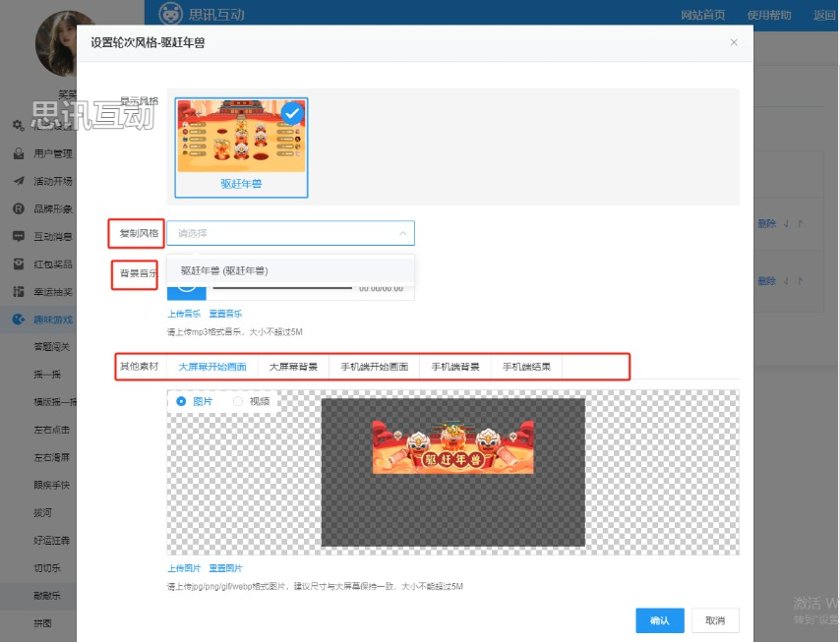840x642 pixels.
Task: Open 活动开场 in the sidebar
Action: coord(52,181)
